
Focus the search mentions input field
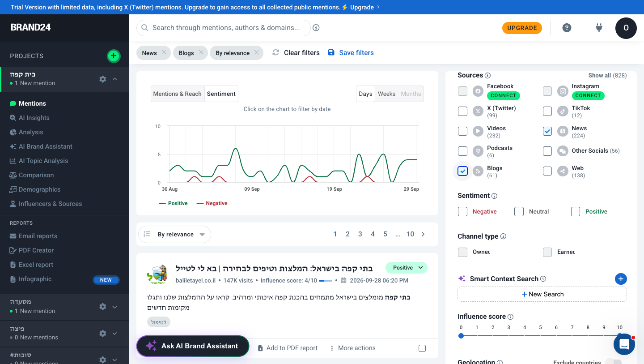[x=224, y=28]
